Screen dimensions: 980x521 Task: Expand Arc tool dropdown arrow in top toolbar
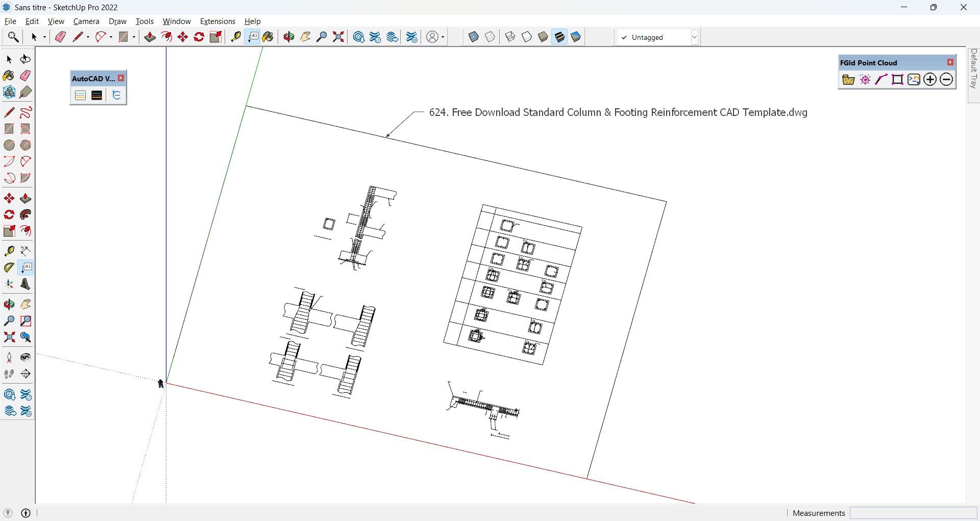pos(111,37)
